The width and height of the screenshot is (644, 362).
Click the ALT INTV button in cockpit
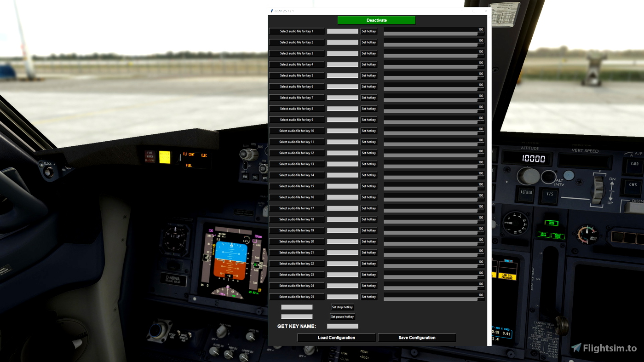(549, 177)
